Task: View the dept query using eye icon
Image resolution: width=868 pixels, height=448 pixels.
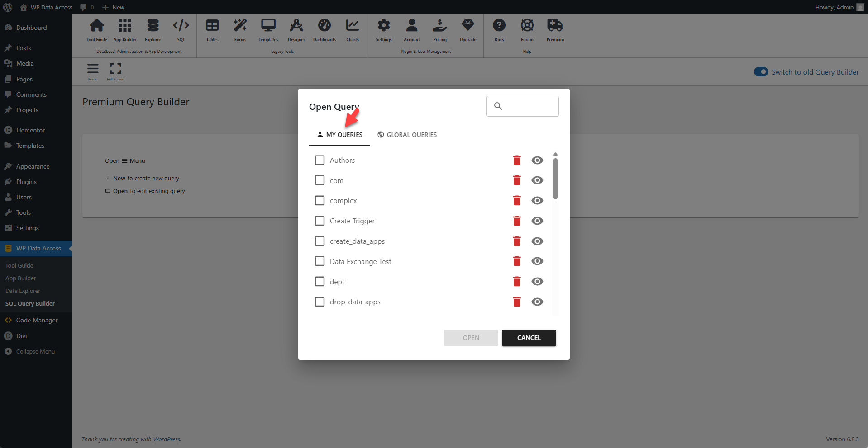Action: coord(537,282)
